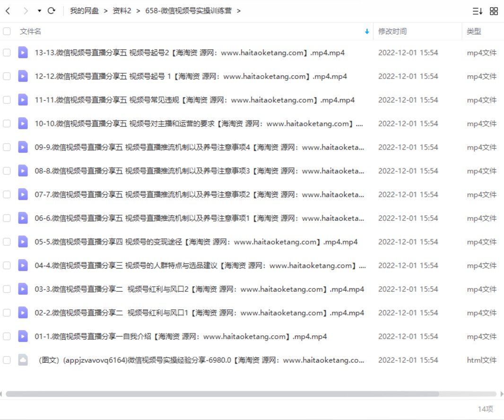Check the box for 09-9 注意事项4
Screen dimensions: 504x420
click(7, 147)
